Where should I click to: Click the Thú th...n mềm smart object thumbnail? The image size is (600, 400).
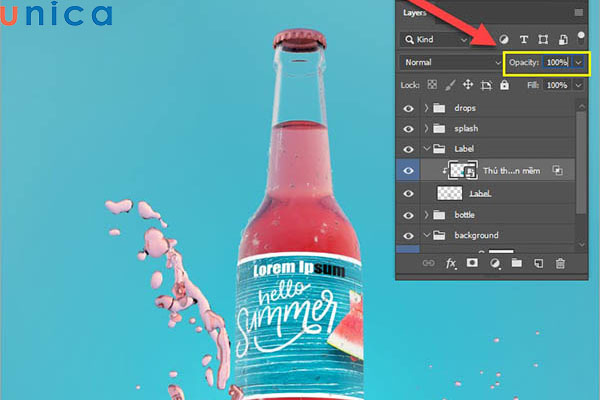point(463,170)
